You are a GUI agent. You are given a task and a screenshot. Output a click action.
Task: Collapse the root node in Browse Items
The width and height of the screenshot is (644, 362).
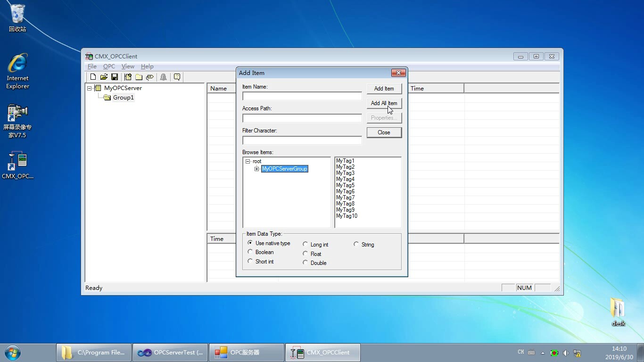point(248,162)
